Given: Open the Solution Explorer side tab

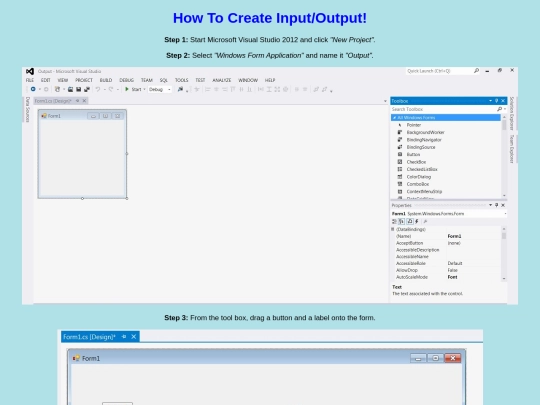Looking at the screenshot, I should coord(512,113).
